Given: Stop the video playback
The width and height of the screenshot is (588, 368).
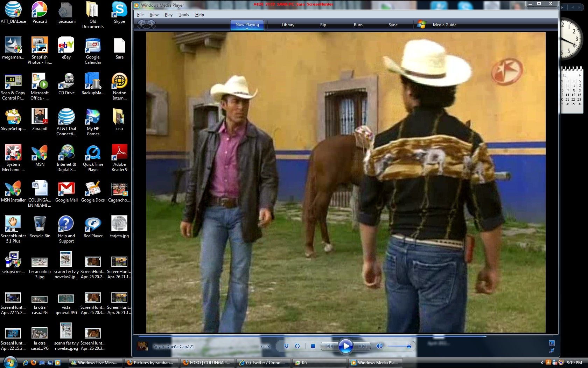Looking at the screenshot, I should 313,346.
